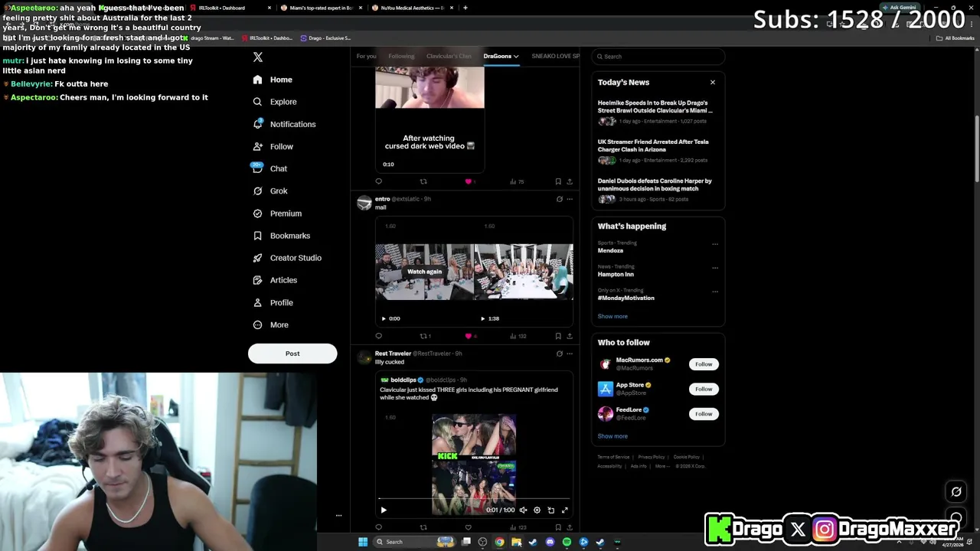Repost the cursed dark web video post
The height and width of the screenshot is (551, 980).
423,181
